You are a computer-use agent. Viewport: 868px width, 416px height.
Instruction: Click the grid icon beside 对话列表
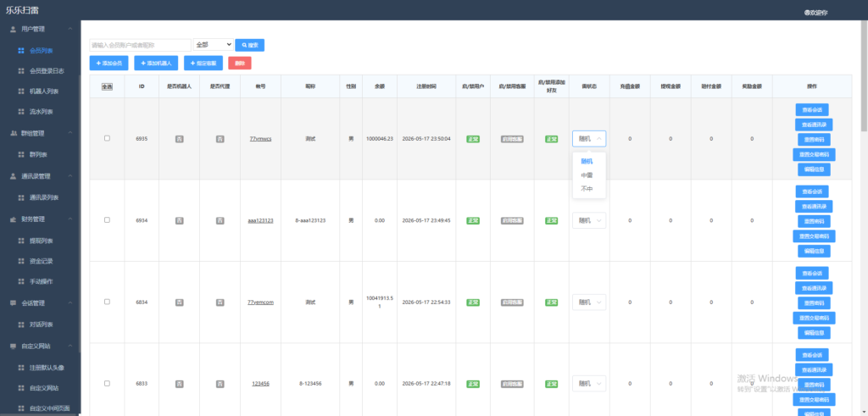tap(21, 324)
